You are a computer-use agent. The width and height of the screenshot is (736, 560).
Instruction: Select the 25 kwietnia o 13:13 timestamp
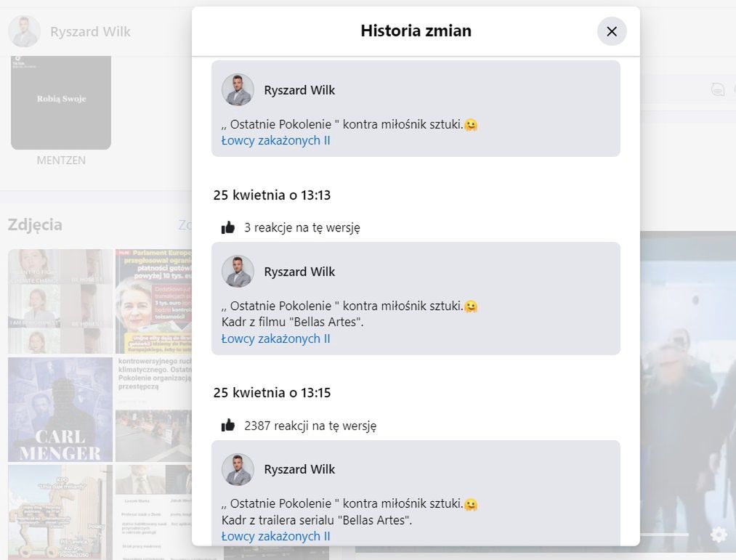click(x=272, y=195)
